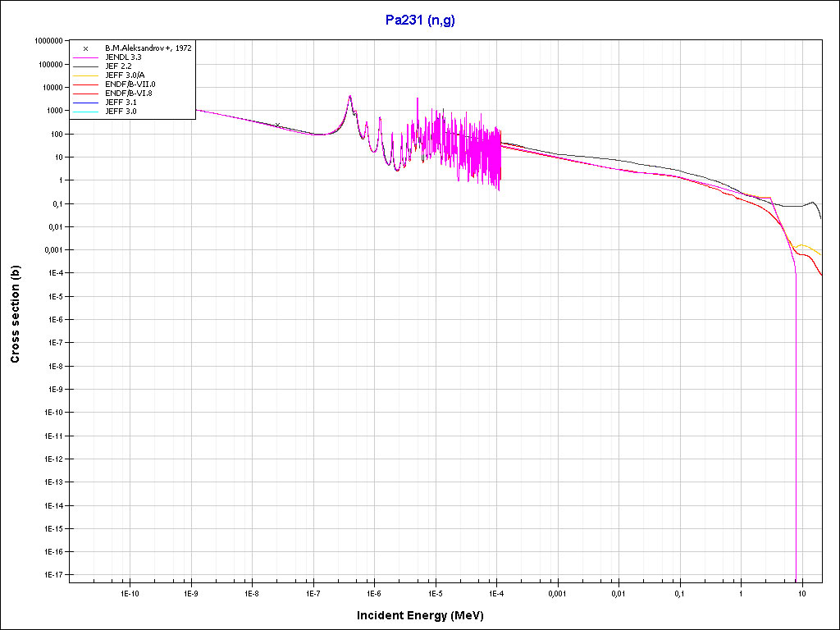
Task: Click the Aleksandrov data point on the curve
Action: [277, 125]
